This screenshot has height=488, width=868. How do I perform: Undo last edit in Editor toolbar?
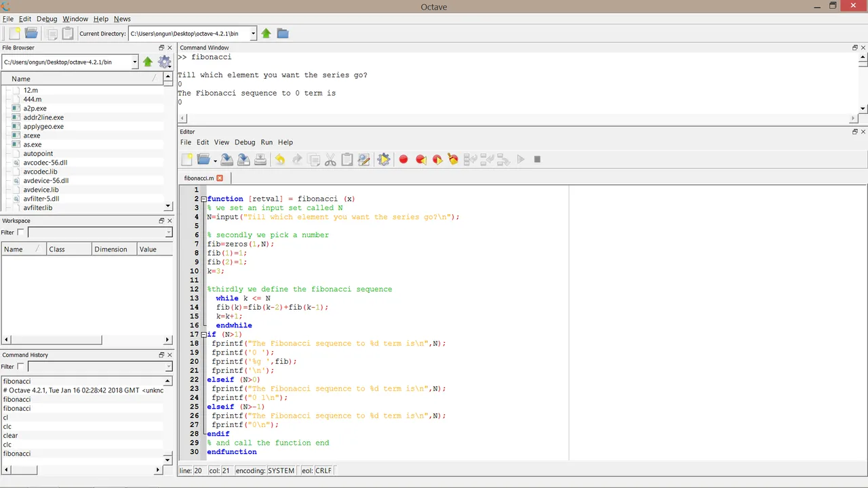[279, 159]
